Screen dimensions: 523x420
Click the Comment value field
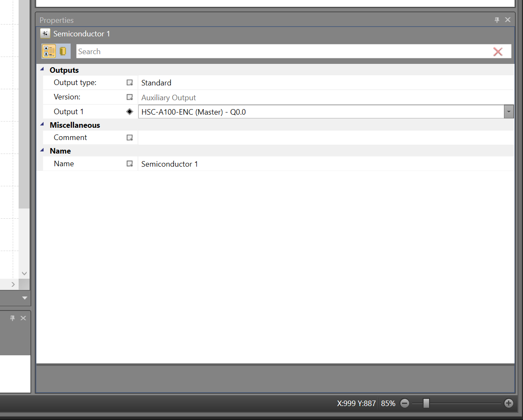(326, 137)
